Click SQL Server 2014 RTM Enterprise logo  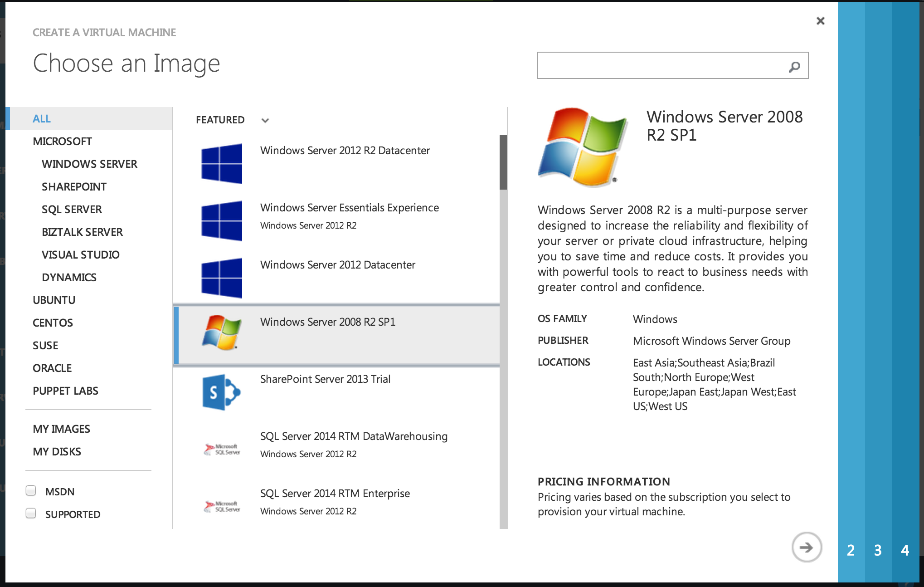pos(222,506)
